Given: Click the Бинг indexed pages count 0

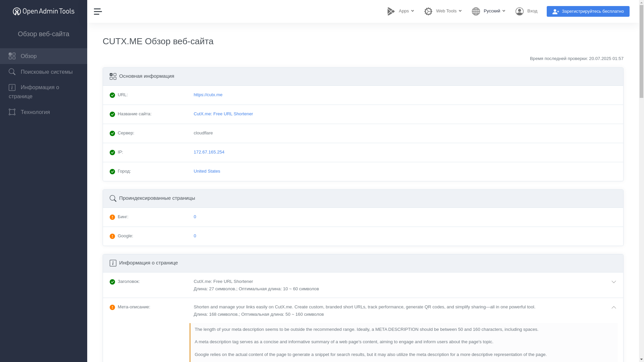Looking at the screenshot, I should 195,217.
